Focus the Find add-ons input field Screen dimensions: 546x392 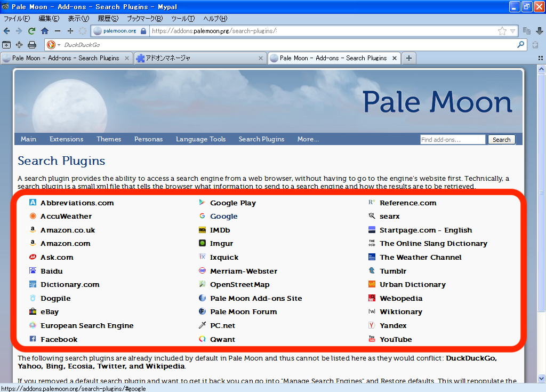tap(453, 139)
